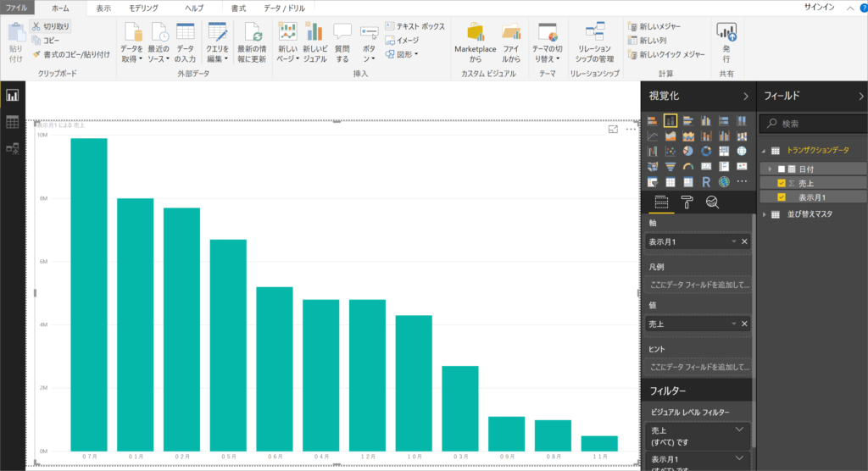Import a custom visual via ellipsis
Screen dimensions: 868x471
(742, 181)
